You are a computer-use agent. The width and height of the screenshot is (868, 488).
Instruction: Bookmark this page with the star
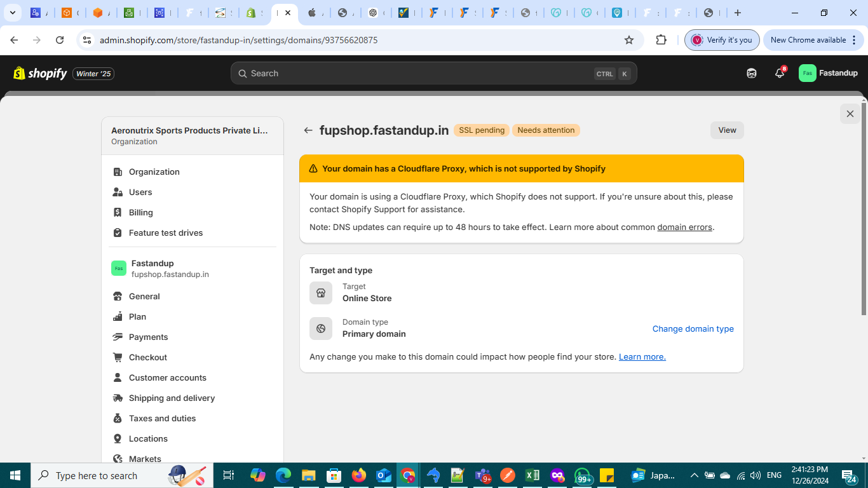pos(629,40)
